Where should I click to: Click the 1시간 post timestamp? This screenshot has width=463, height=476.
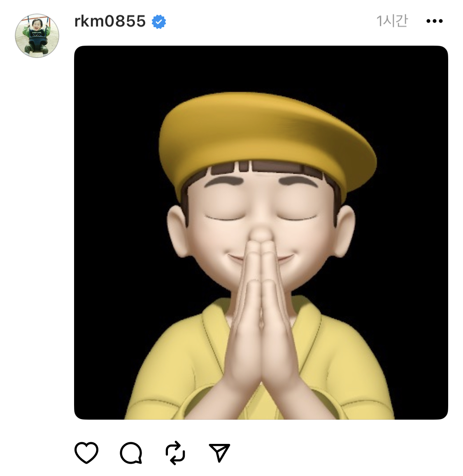point(392,21)
